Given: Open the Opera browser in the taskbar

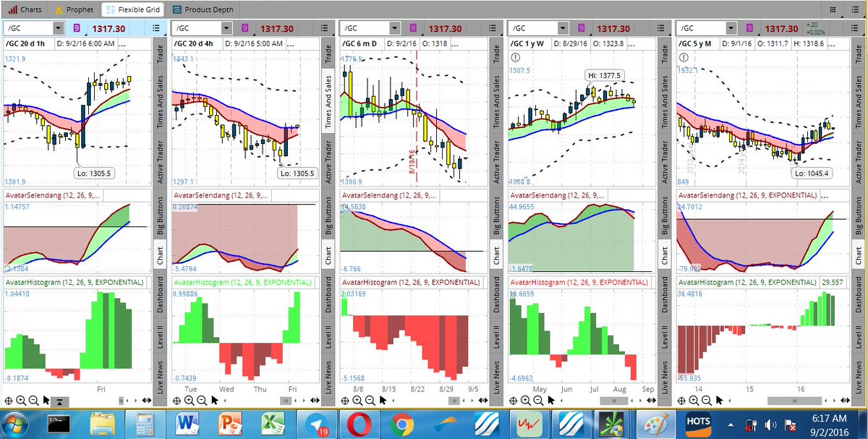Looking at the screenshot, I should coord(359,423).
